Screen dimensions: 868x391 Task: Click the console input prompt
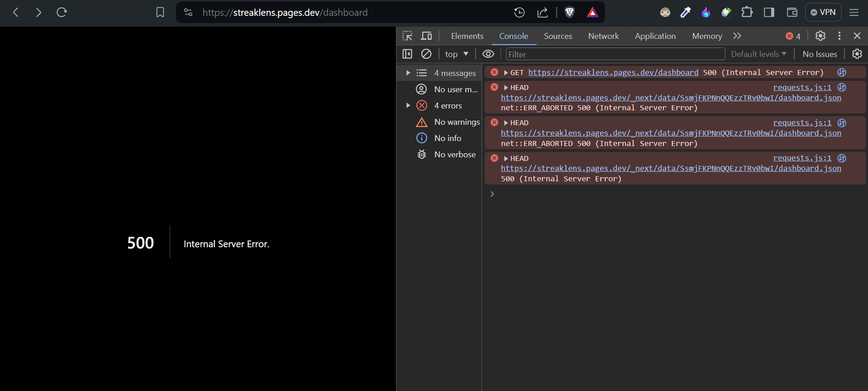tap(674, 194)
